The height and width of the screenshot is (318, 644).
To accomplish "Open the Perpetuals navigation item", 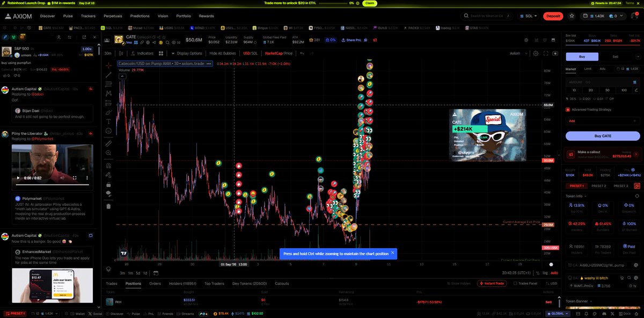I will [x=113, y=16].
